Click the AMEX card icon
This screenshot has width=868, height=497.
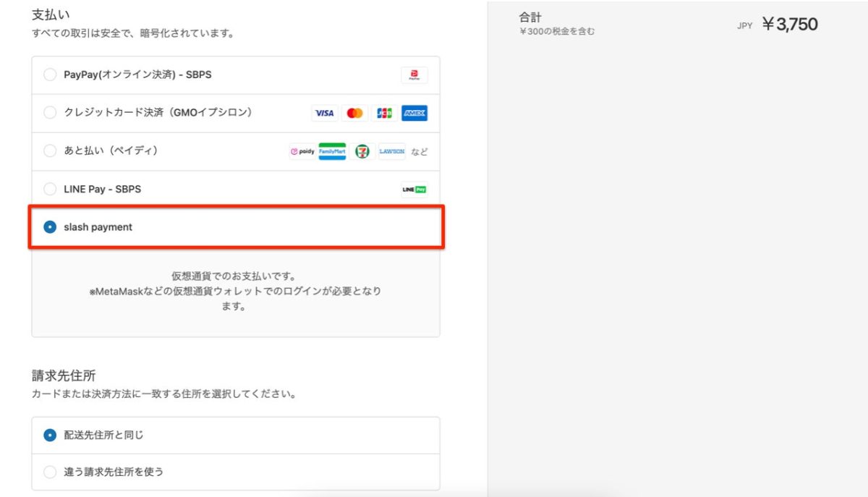click(414, 114)
